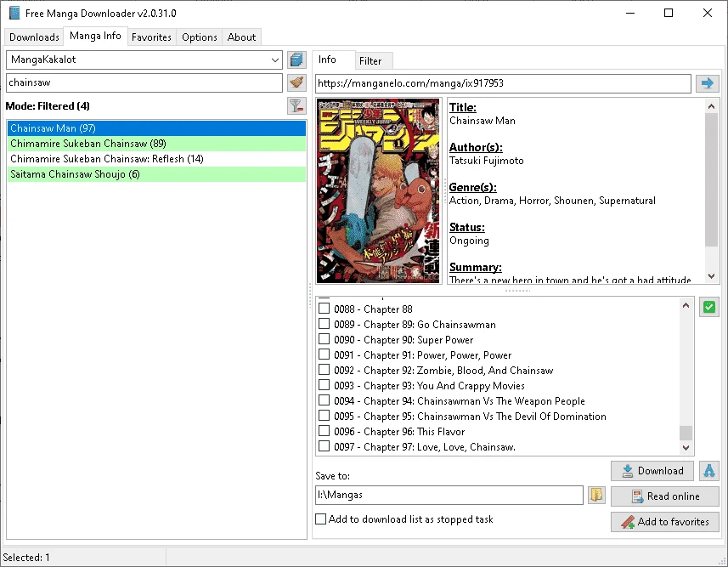Open the MangaKakalot website dropdown
Image resolution: width=728 pixels, height=567 pixels.
click(275, 60)
